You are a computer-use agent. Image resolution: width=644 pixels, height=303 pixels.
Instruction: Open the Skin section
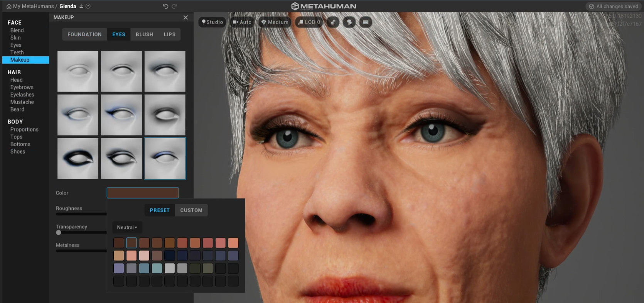(x=15, y=37)
